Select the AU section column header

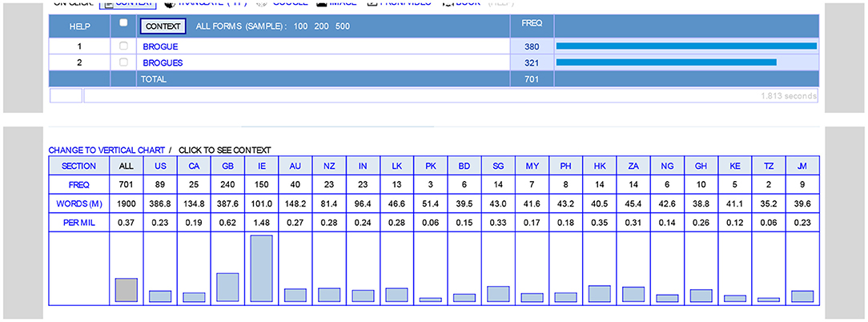point(295,166)
